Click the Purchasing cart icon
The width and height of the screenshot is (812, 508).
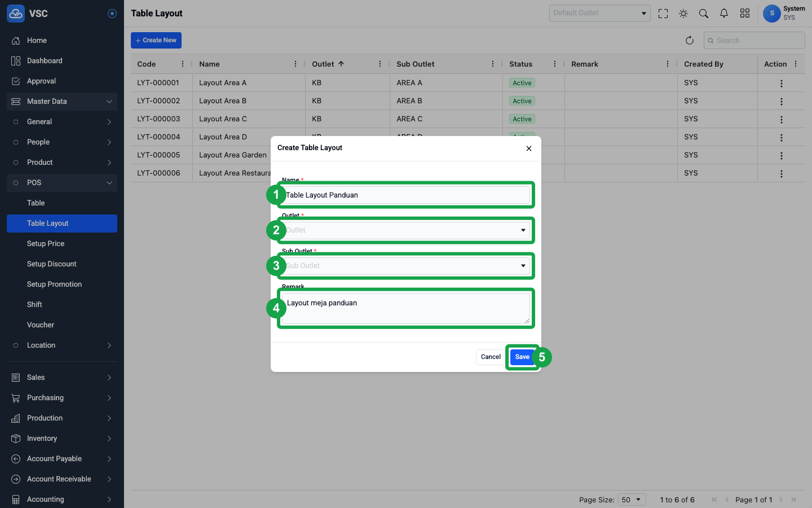tap(16, 398)
